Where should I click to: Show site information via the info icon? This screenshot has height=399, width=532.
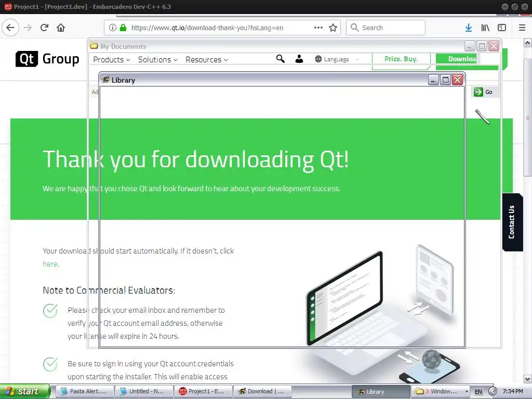click(x=113, y=28)
